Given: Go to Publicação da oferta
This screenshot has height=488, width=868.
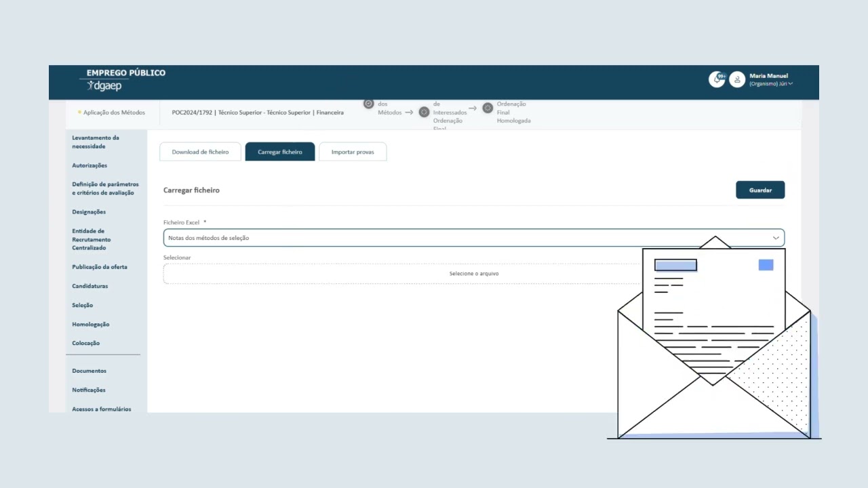Looking at the screenshot, I should click(x=100, y=267).
